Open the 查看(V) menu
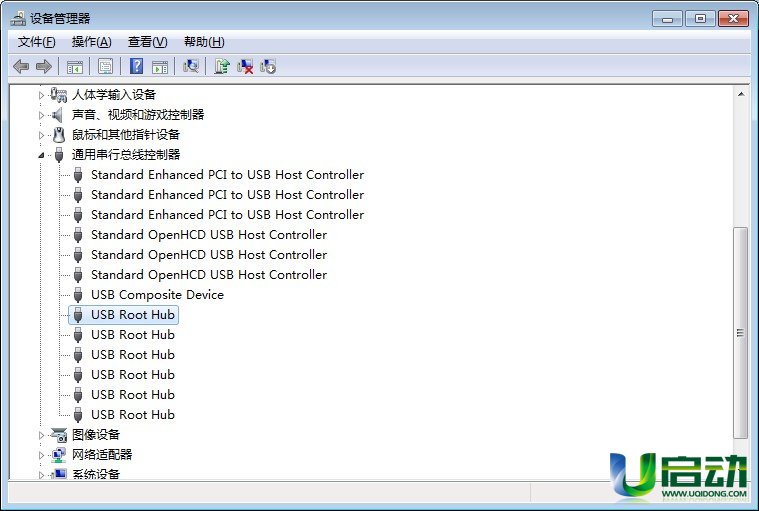Image resolution: width=759 pixels, height=511 pixels. point(148,42)
